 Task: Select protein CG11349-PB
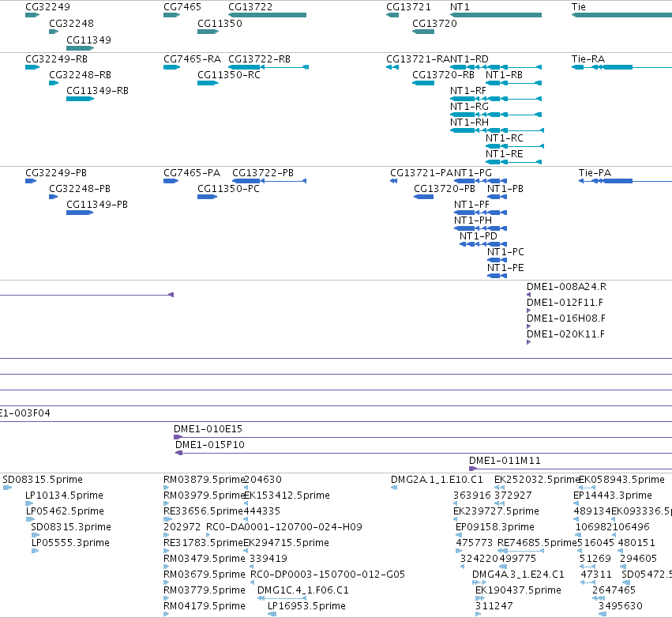[x=97, y=205]
